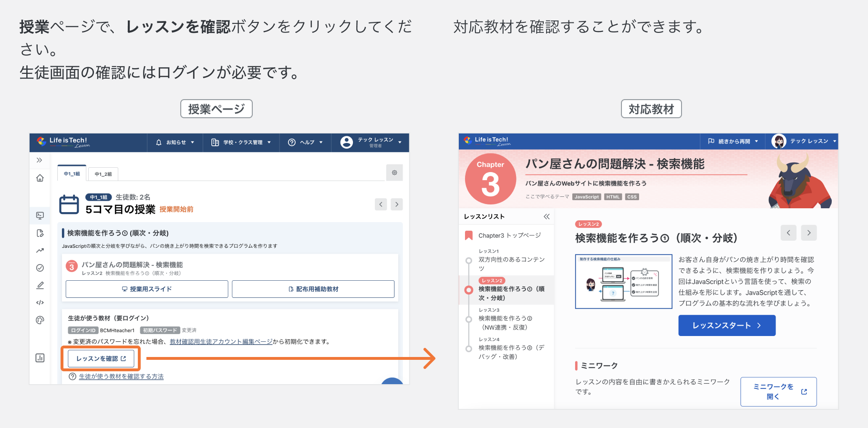Open the document-edit icon in the left sidebar
This screenshot has width=868, height=428.
tap(40, 233)
